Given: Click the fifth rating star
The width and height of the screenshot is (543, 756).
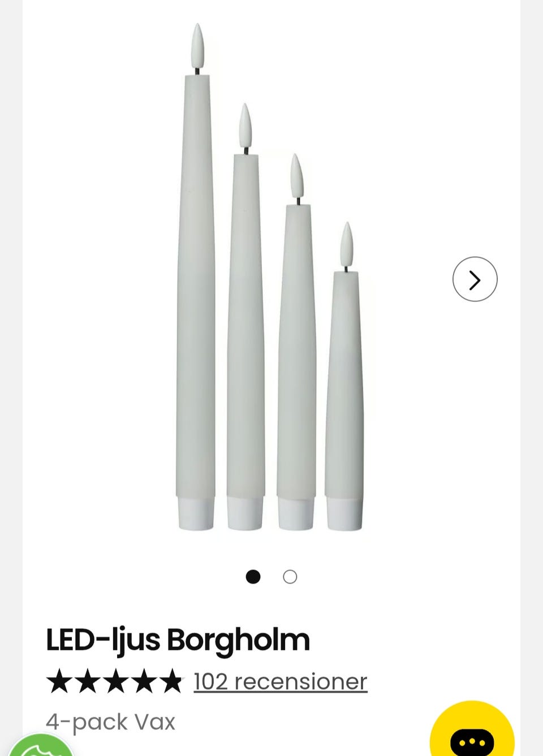Looking at the screenshot, I should (x=171, y=681).
